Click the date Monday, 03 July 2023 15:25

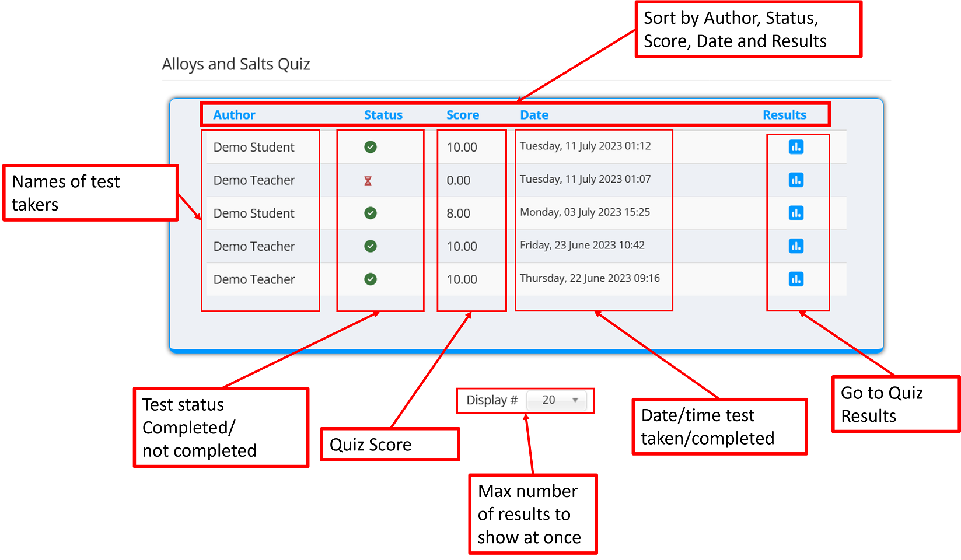coord(585,212)
